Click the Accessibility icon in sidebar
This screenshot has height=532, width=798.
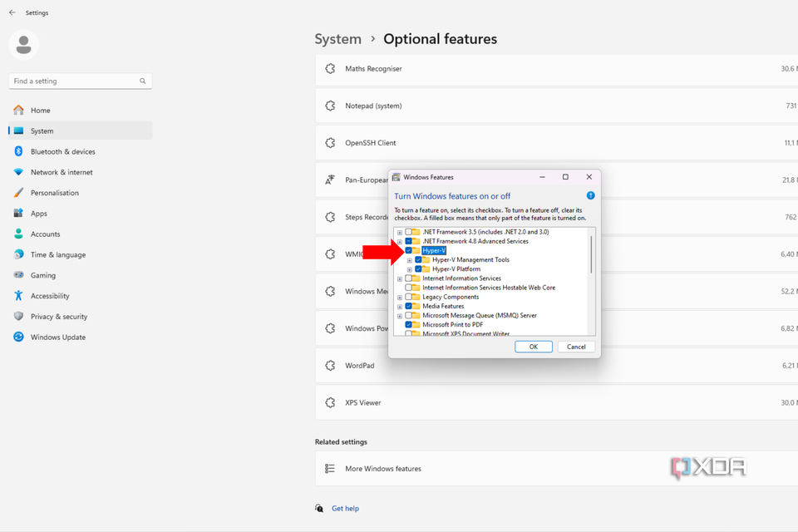[x=18, y=296]
